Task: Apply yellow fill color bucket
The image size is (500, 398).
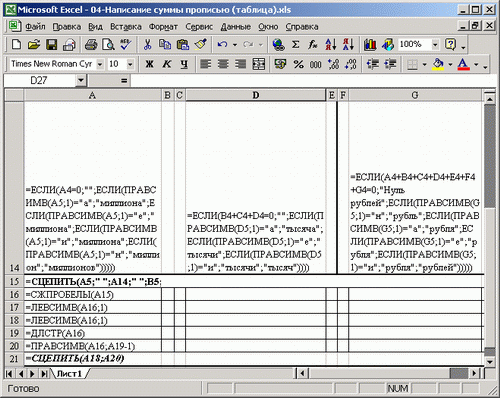Action: coord(438,64)
